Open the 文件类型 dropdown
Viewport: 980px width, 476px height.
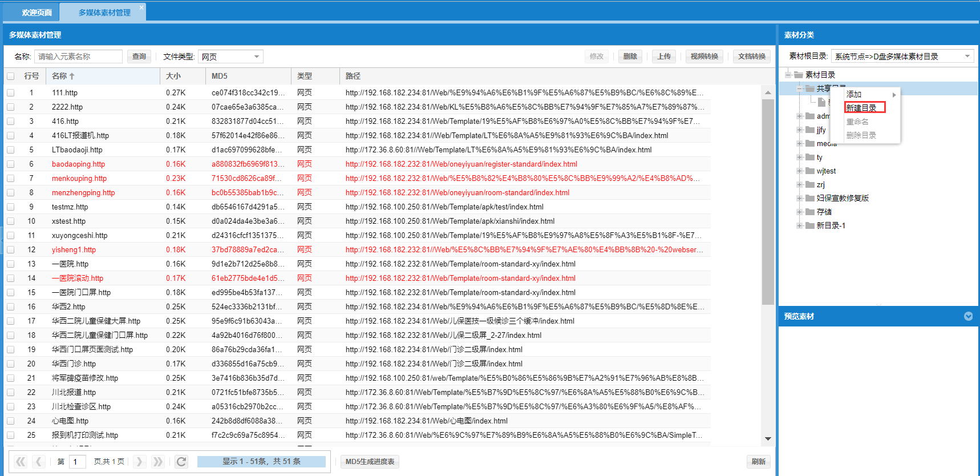point(257,57)
